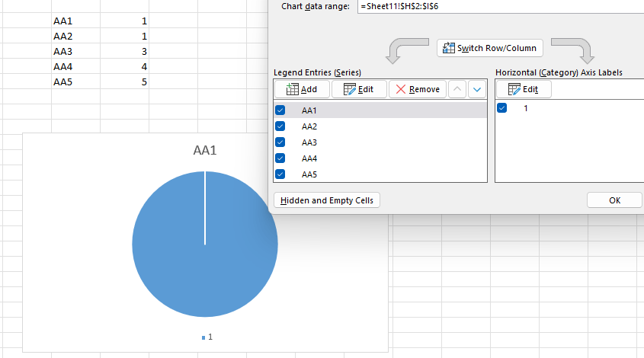Uncheck the AA5 series checkbox

tap(280, 174)
